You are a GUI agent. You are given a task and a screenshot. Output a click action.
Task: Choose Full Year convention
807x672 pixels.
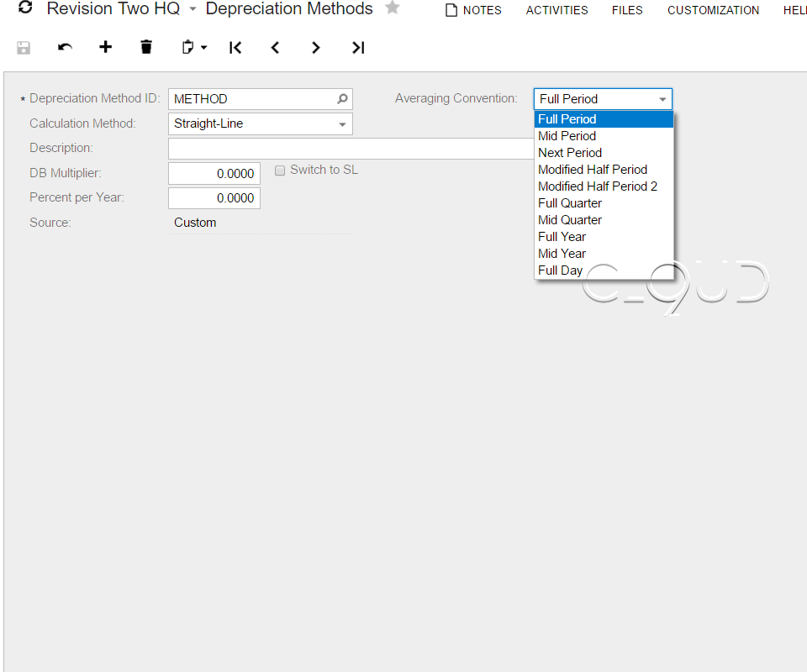click(604, 237)
